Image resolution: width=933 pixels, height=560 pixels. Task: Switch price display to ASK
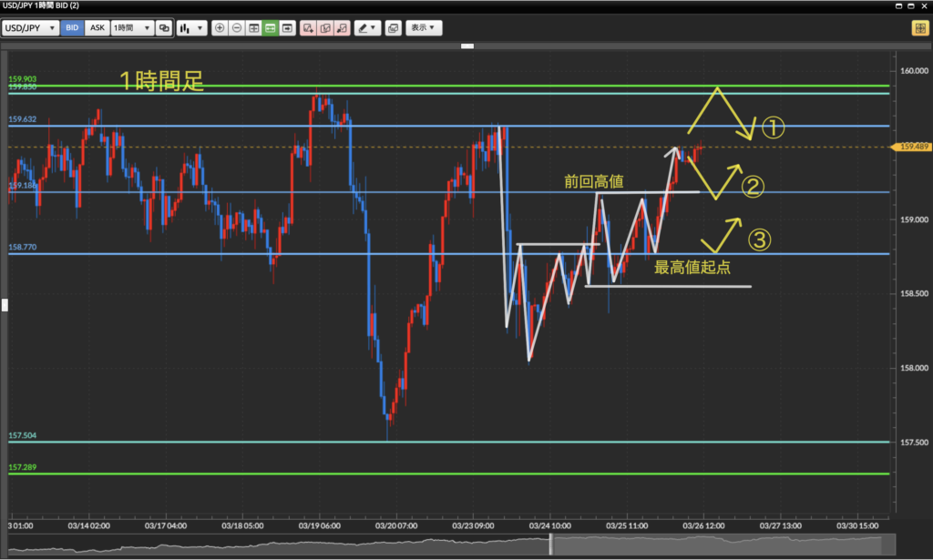coord(97,28)
